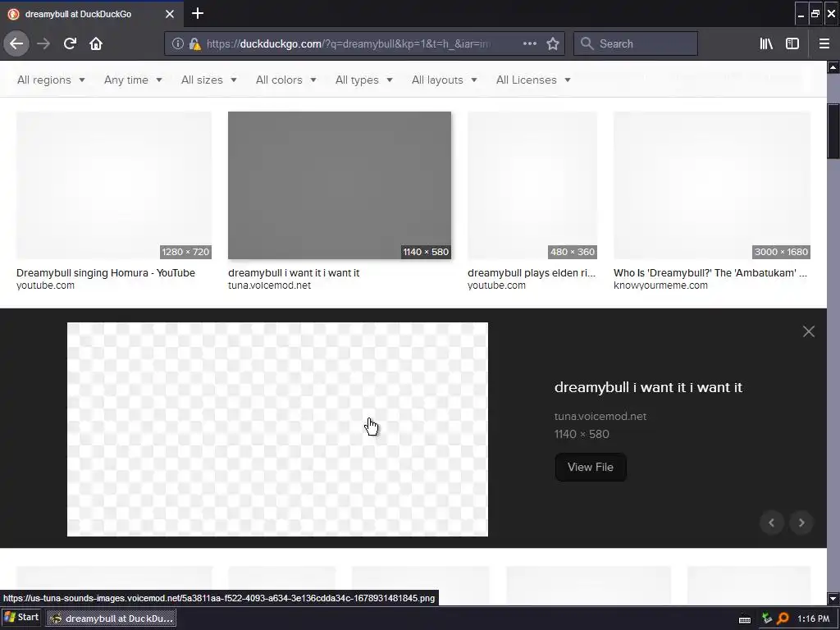The height and width of the screenshot is (630, 840).
Task: Close the image detail panel
Action: [808, 331]
